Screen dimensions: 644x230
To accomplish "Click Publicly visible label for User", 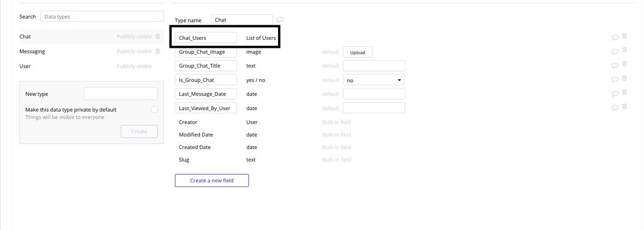I will (x=134, y=66).
